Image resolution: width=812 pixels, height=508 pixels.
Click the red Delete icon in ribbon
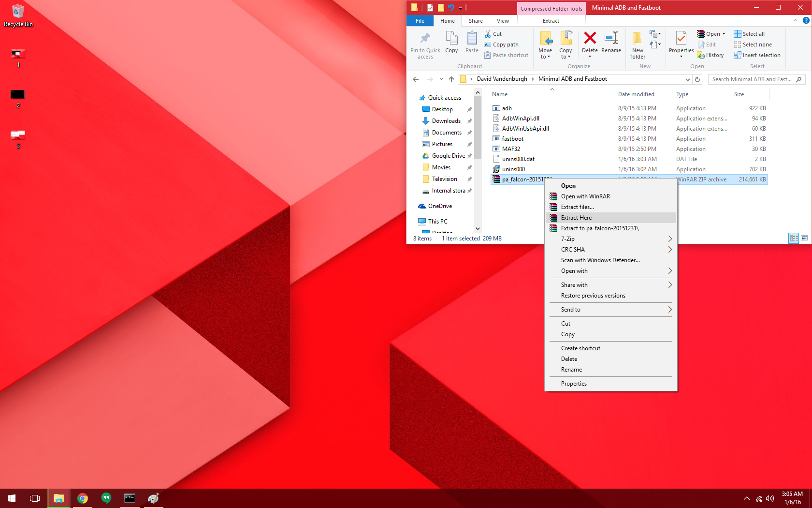(x=590, y=38)
